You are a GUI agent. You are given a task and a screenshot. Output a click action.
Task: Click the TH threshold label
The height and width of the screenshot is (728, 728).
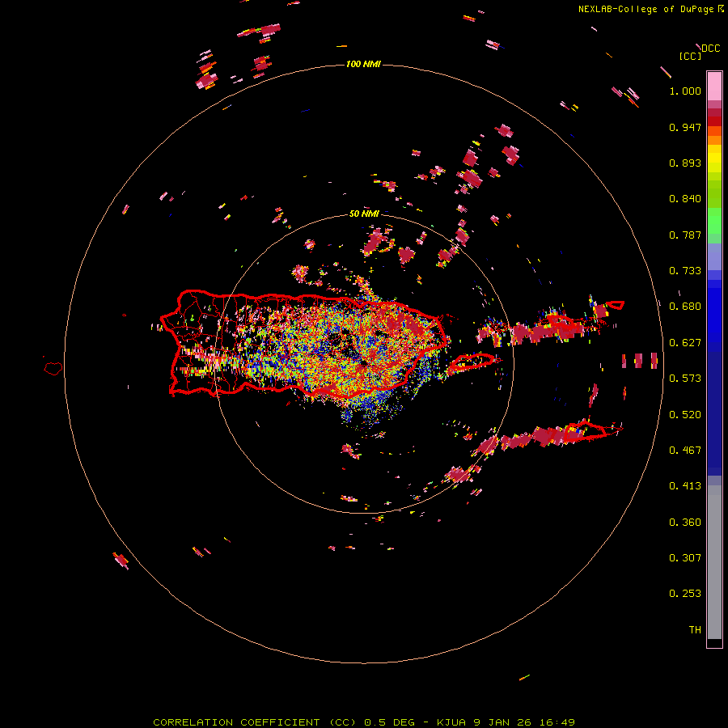coord(695,629)
